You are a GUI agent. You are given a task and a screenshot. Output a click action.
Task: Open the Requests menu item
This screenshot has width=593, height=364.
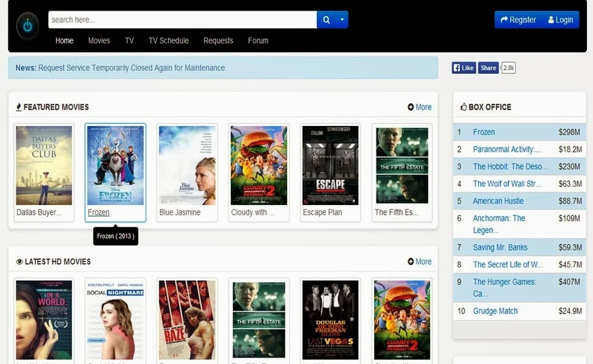click(218, 41)
